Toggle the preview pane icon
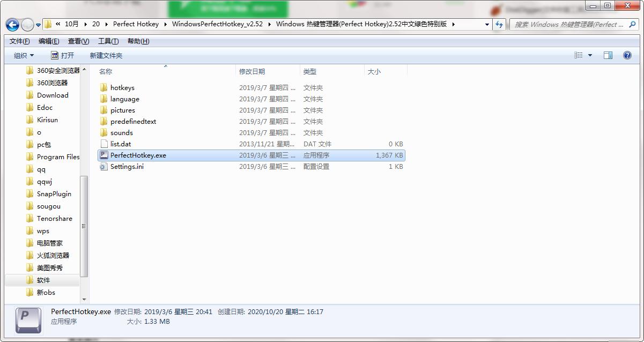 pos(609,55)
